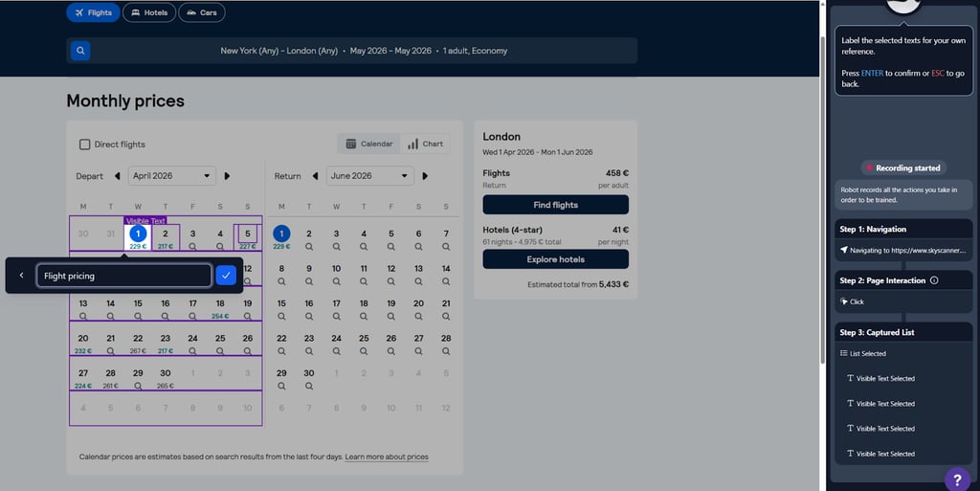
Task: Click the search icon under June 19 return date
Action: (391, 317)
